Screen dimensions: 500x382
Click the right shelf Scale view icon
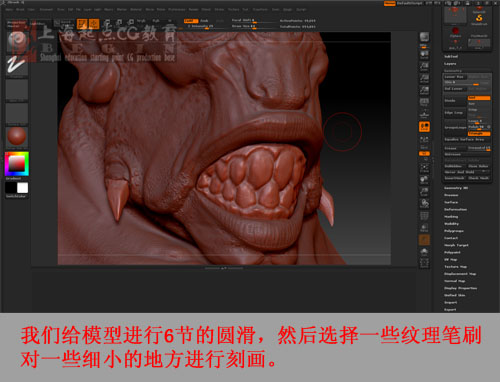click(x=424, y=192)
